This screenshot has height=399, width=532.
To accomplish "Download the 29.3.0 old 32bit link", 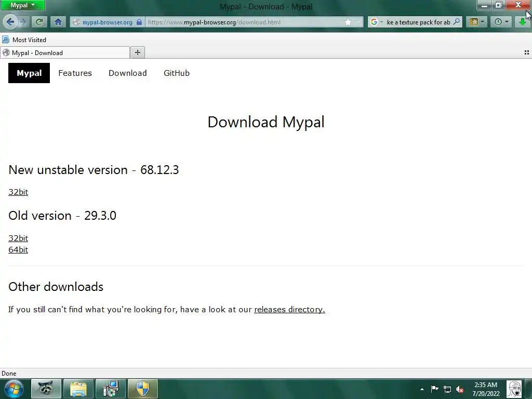I will pyautogui.click(x=18, y=238).
